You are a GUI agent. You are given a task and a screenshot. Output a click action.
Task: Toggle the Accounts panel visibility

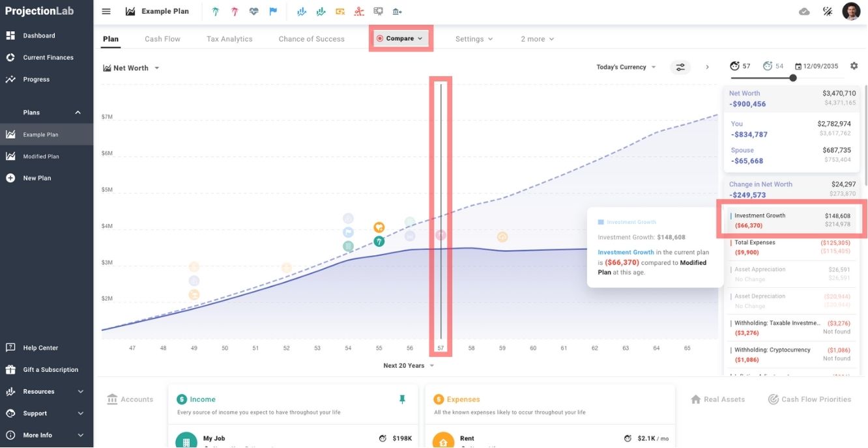click(x=130, y=399)
